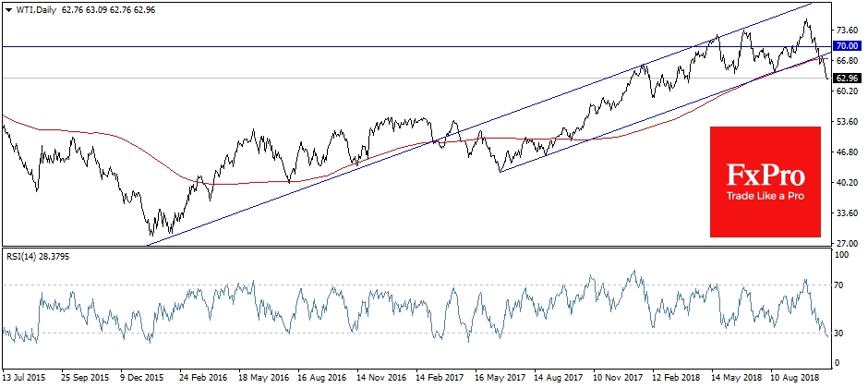Click the 25 Sep 2015 date label
868x388 pixels.
tap(84, 377)
